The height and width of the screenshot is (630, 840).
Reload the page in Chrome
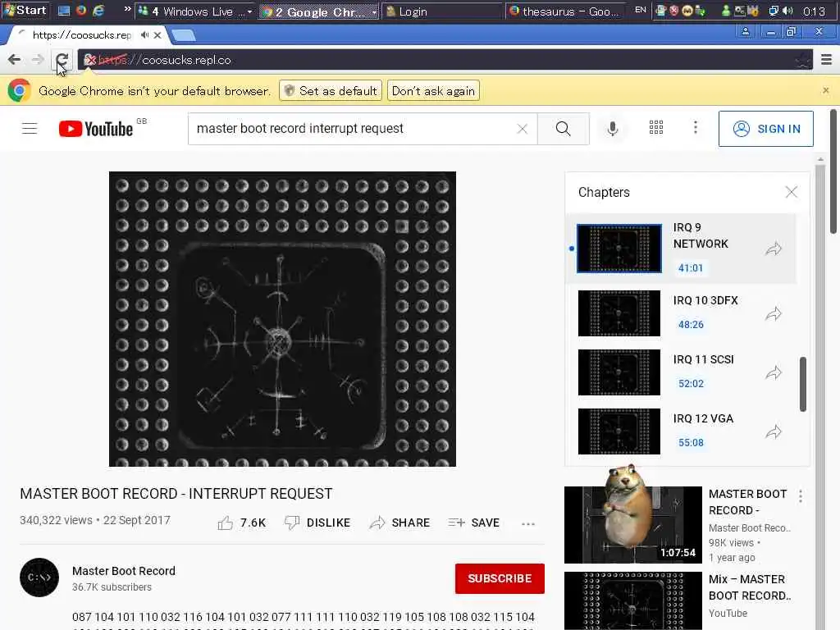tap(62, 60)
